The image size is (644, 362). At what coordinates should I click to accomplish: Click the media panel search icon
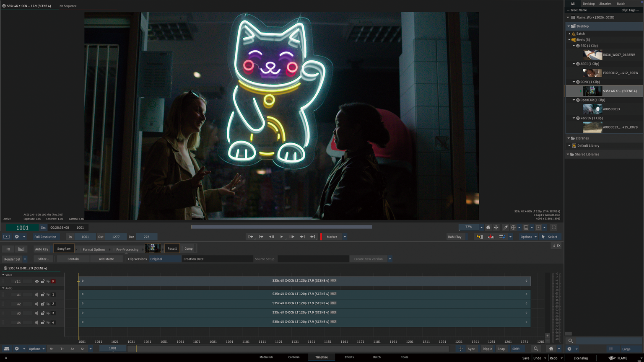(570, 341)
